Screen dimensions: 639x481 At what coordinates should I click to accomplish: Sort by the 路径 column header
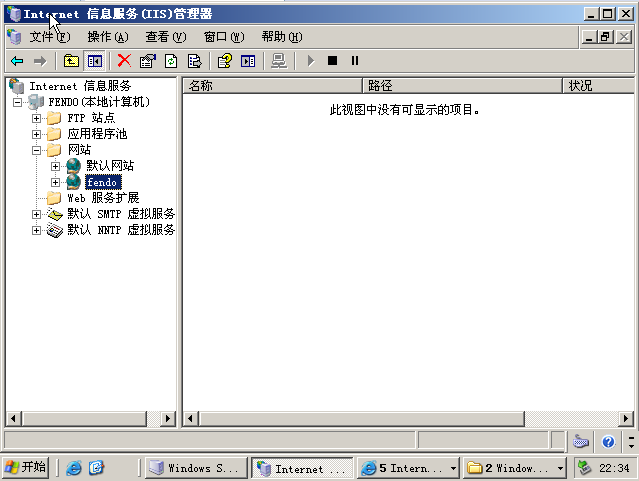[x=462, y=86]
